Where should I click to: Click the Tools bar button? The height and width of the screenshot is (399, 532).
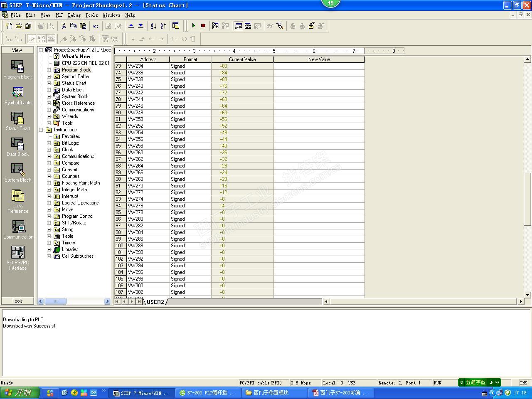click(x=17, y=300)
